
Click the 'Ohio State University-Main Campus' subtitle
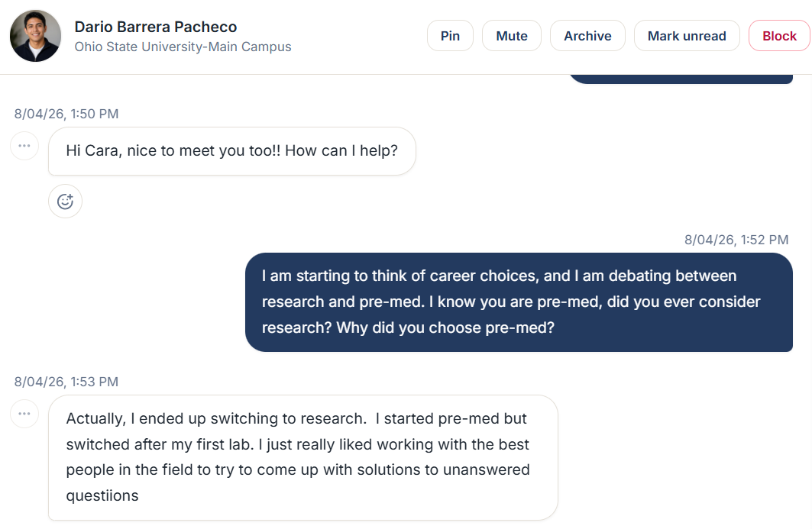[x=183, y=47]
